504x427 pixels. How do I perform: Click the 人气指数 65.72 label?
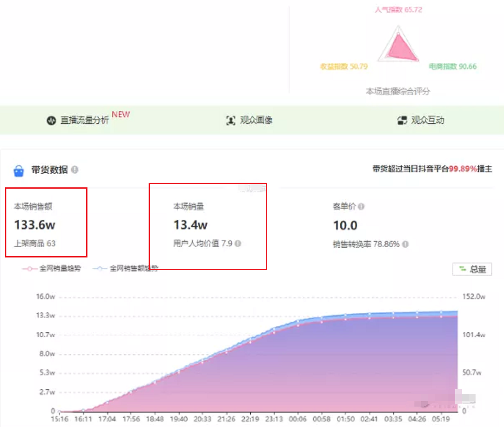click(x=398, y=10)
